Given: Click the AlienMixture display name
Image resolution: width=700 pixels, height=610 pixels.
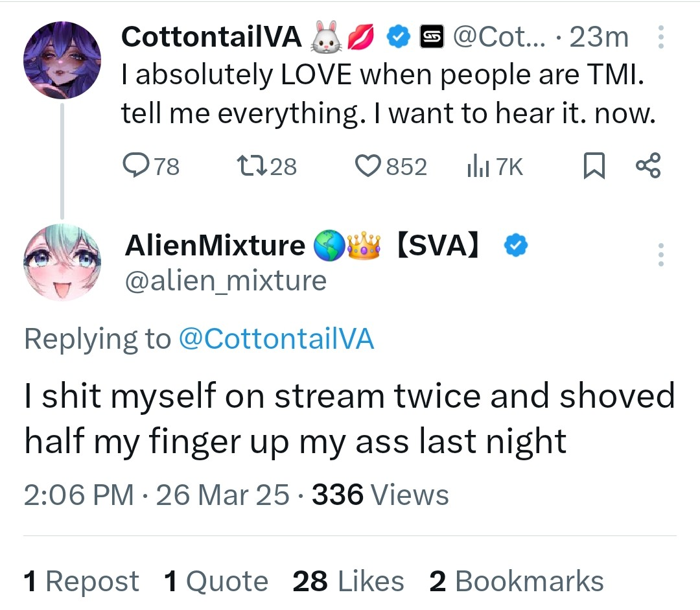Looking at the screenshot, I should pyautogui.click(x=215, y=246).
